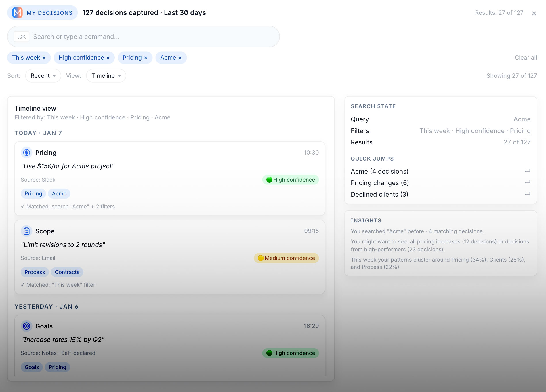
Task: Click the dollar-sign Pricing icon on today's card
Action: 26,153
